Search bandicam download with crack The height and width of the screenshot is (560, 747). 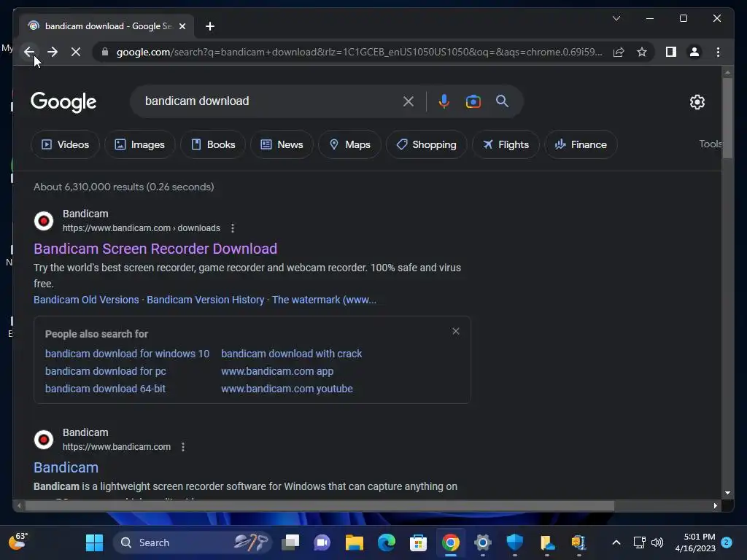(x=292, y=354)
